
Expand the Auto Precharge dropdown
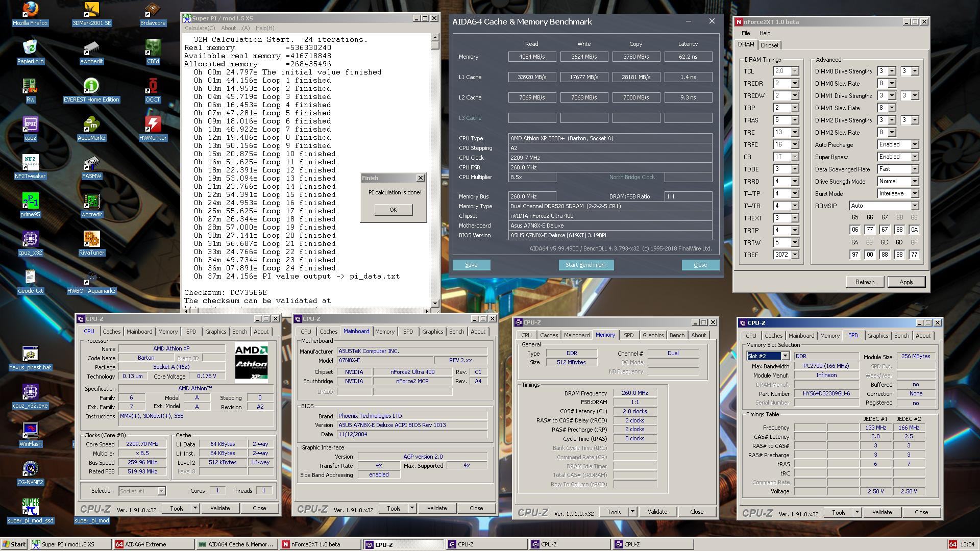[x=915, y=144]
